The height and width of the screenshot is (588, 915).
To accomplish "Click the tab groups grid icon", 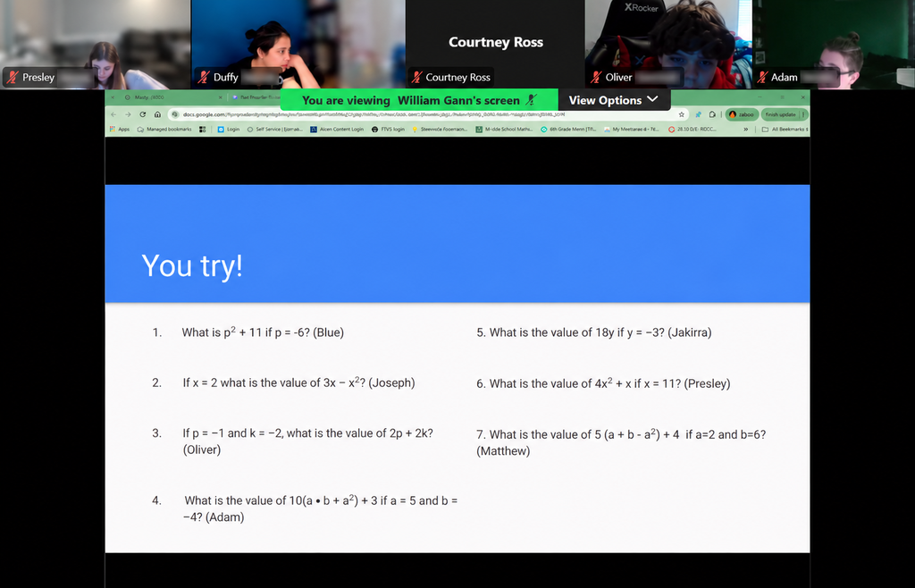I will click(203, 130).
